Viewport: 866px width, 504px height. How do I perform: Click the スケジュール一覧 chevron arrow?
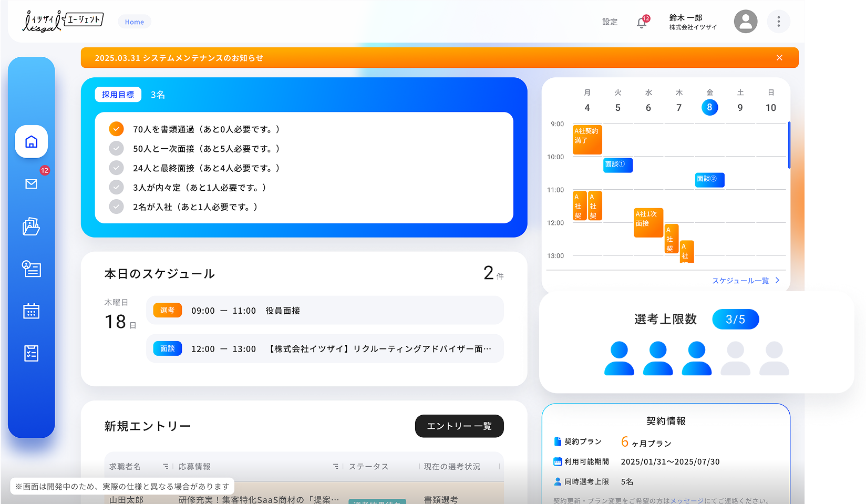[x=778, y=280]
